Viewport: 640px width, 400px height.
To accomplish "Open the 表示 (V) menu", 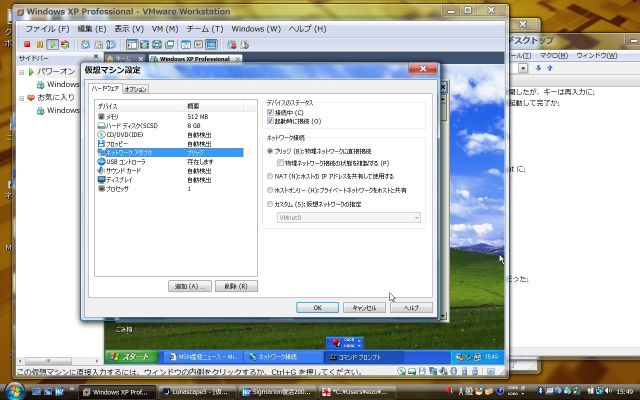I will click(129, 29).
